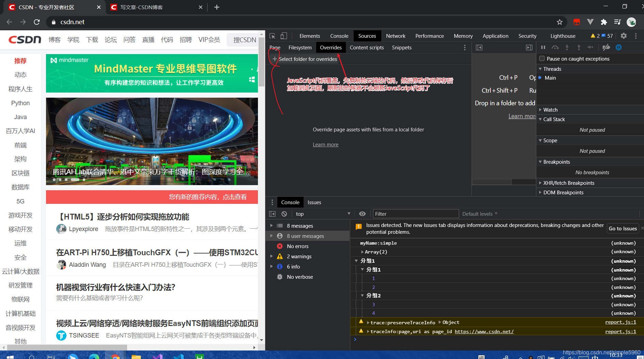Select Python category in CSDN sidebar
The image size is (644, 359).
[20, 103]
